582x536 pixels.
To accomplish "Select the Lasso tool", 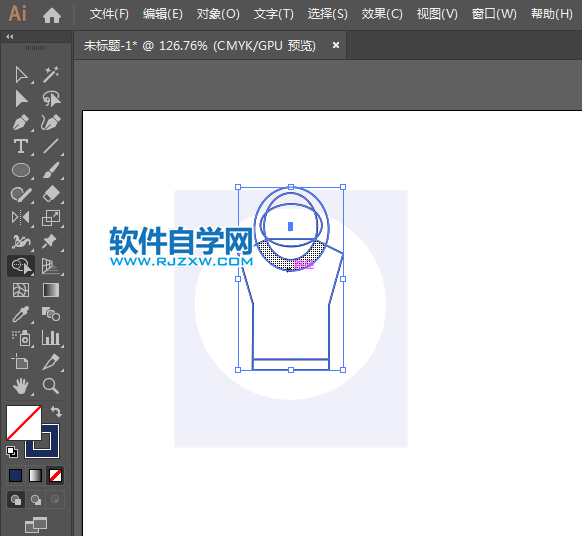I will coord(51,99).
